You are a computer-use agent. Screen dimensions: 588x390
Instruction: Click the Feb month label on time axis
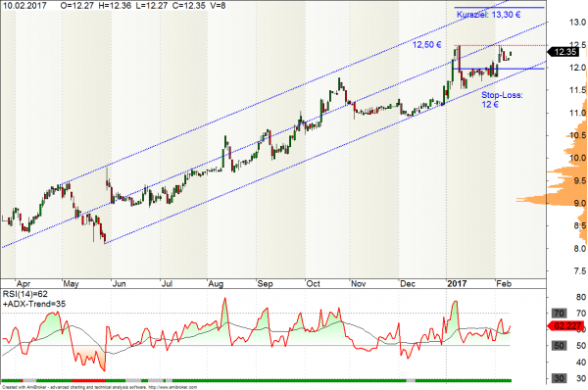click(504, 284)
